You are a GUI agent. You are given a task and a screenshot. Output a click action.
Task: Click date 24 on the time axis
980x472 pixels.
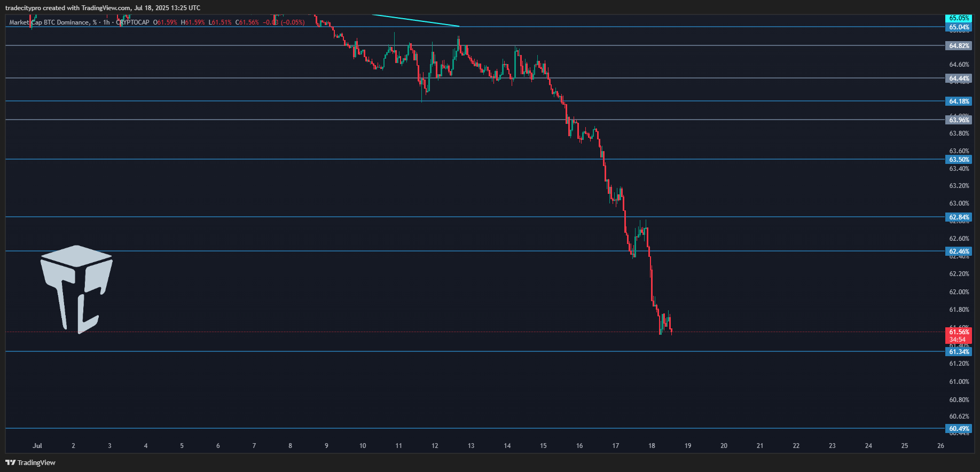click(868, 446)
